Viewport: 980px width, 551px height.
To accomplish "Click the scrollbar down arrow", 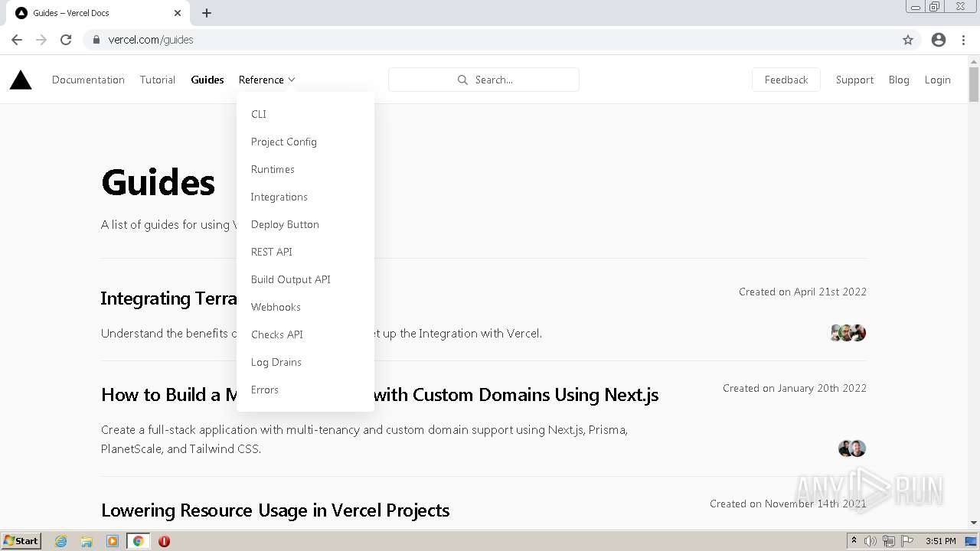I will [974, 523].
